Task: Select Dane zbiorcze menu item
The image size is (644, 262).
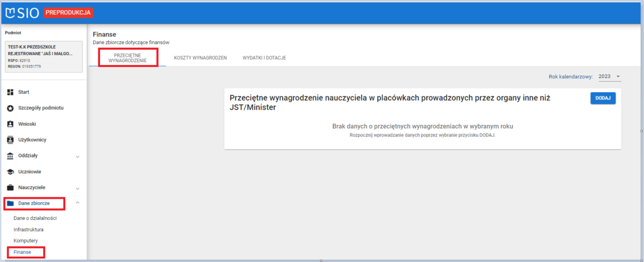Action: tap(35, 203)
